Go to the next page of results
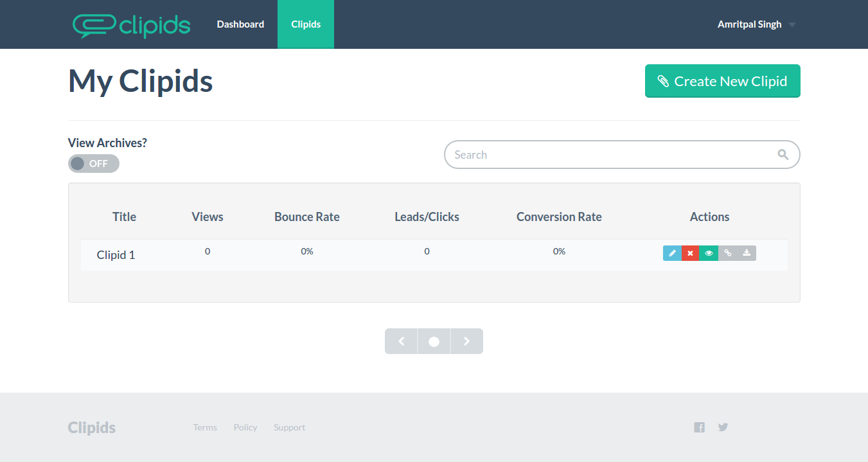 tap(467, 341)
